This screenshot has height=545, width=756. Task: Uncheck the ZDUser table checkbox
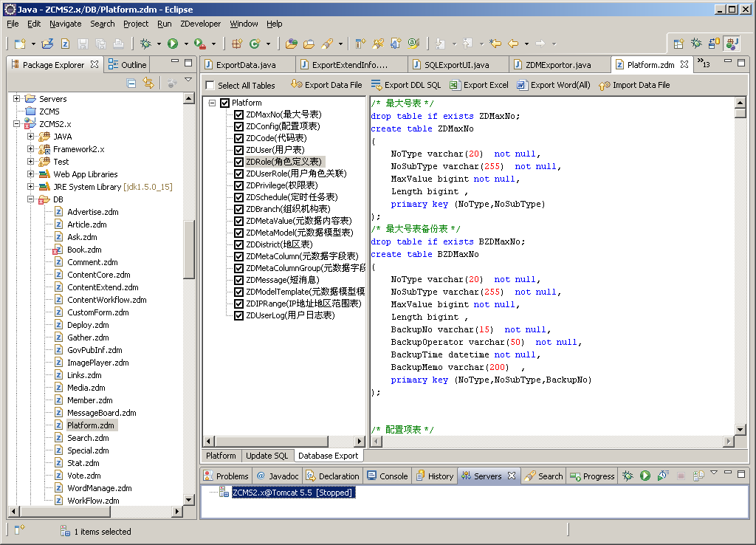(x=238, y=150)
